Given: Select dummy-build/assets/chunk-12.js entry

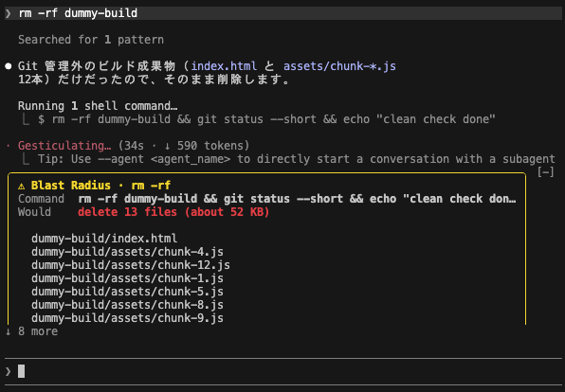Looking at the screenshot, I should 131,265.
